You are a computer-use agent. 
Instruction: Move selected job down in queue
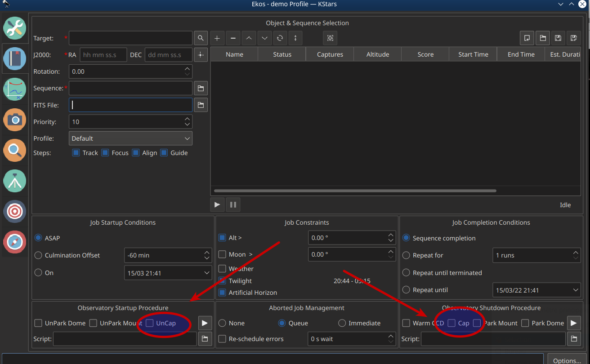(x=264, y=38)
